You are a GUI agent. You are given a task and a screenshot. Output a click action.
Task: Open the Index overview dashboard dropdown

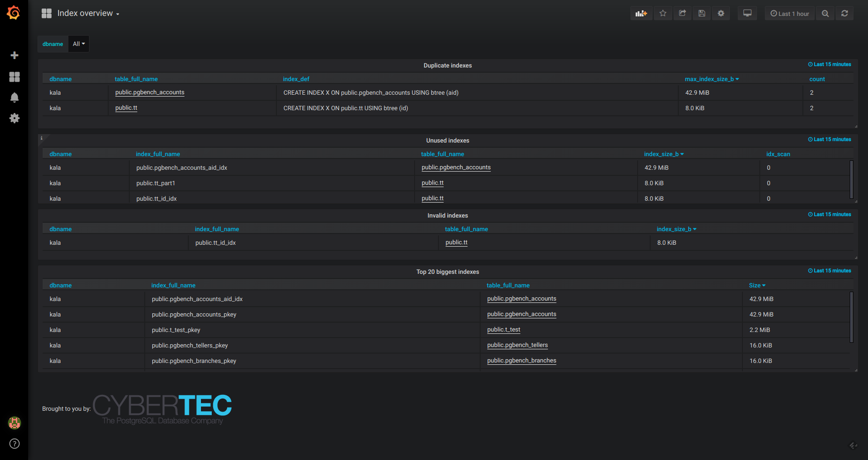coord(88,14)
